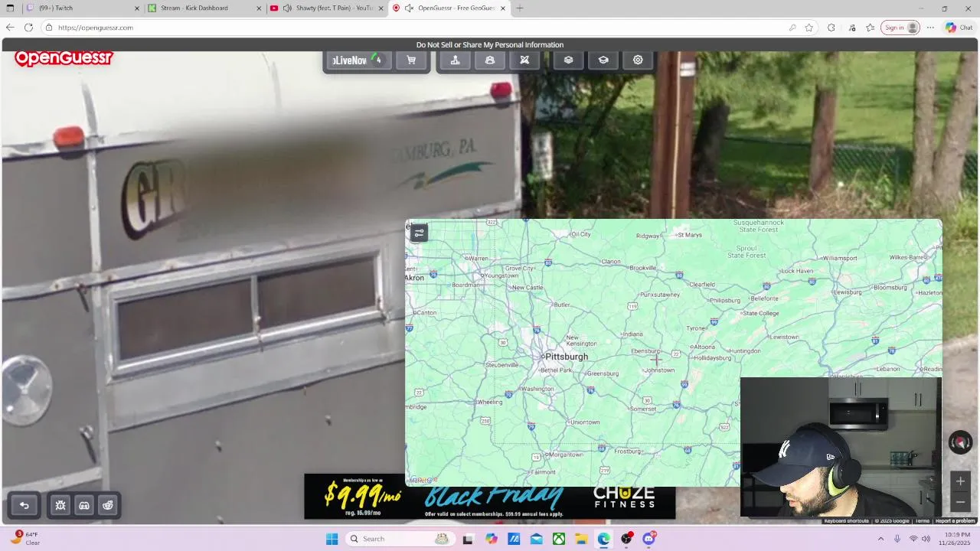The width and height of the screenshot is (980, 551).
Task: Click Morgantown on the map
Action: tap(567, 455)
